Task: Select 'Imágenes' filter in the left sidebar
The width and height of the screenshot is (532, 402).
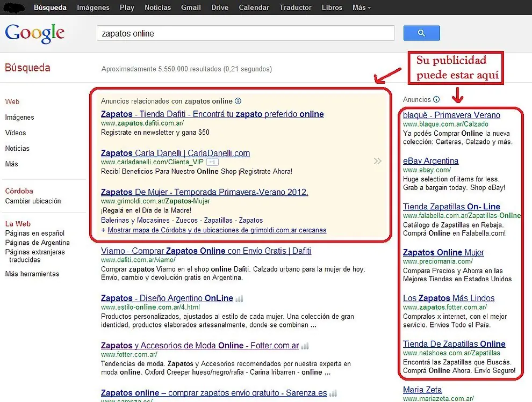Action: (20, 118)
